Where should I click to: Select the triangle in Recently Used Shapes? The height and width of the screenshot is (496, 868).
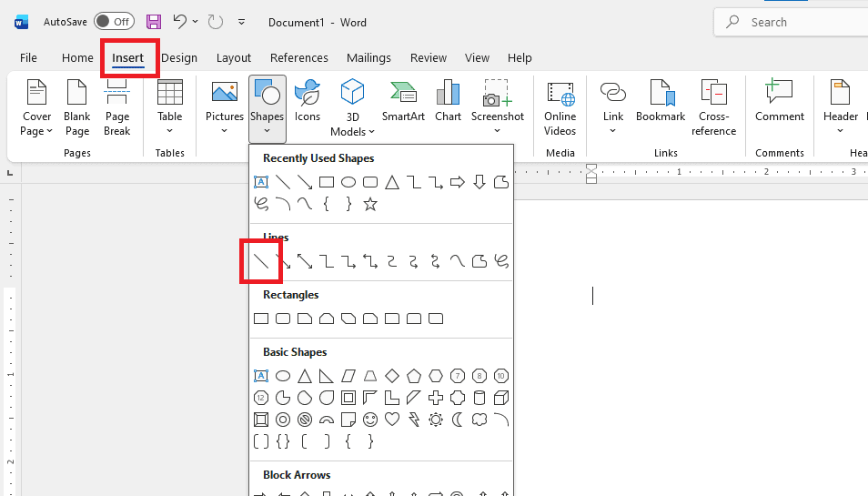click(x=392, y=182)
